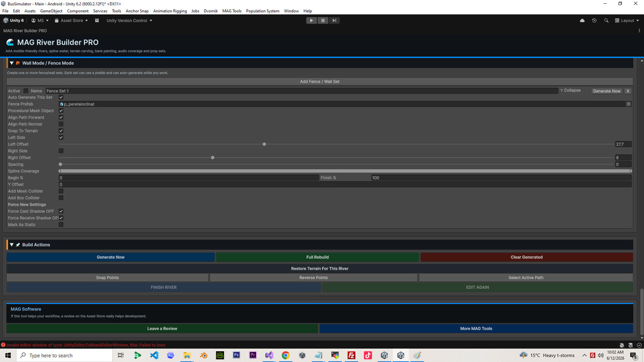Image resolution: width=644 pixels, height=362 pixels.
Task: Launch Visual Studio Code from taskbar
Action: pos(154,356)
